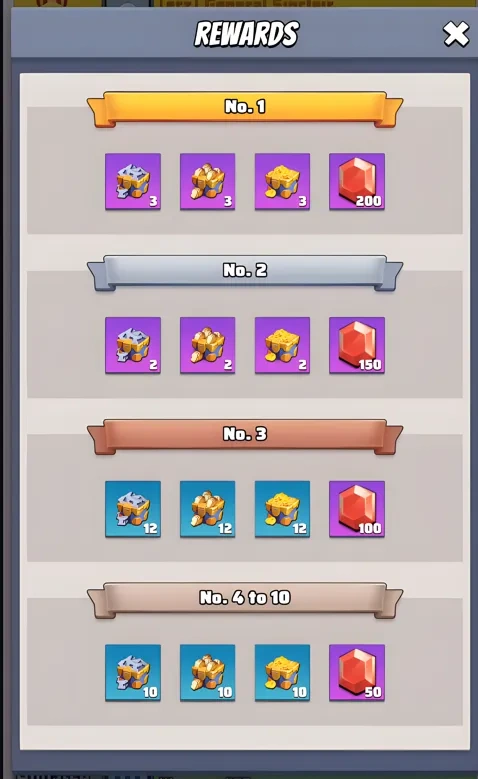Image resolution: width=478 pixels, height=779 pixels.
Task: Tap the blue gold chest with 12
Action: [x=282, y=509]
